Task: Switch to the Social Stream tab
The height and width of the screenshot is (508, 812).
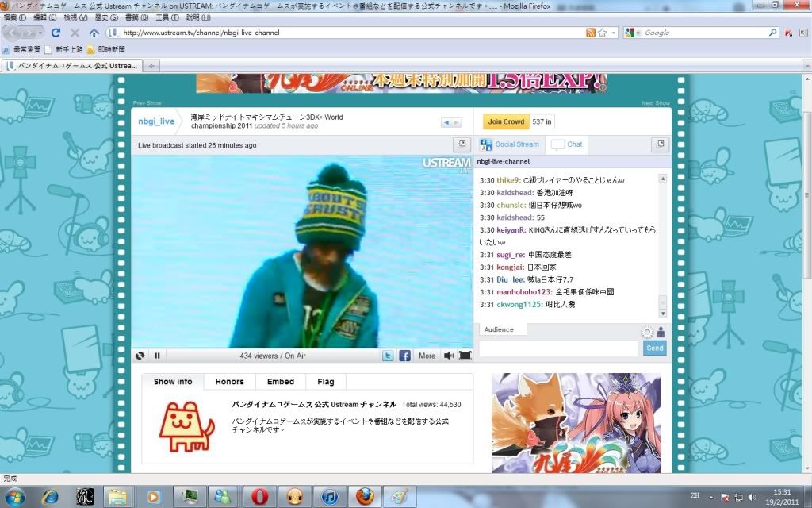Action: pyautogui.click(x=510, y=144)
